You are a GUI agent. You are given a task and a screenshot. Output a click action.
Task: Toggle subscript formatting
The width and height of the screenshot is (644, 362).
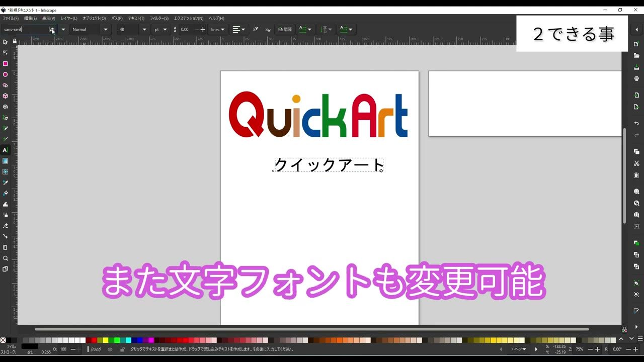[268, 30]
